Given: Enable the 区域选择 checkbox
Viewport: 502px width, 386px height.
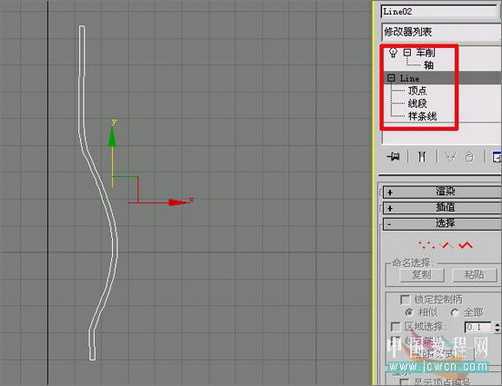Looking at the screenshot, I should click(x=395, y=326).
